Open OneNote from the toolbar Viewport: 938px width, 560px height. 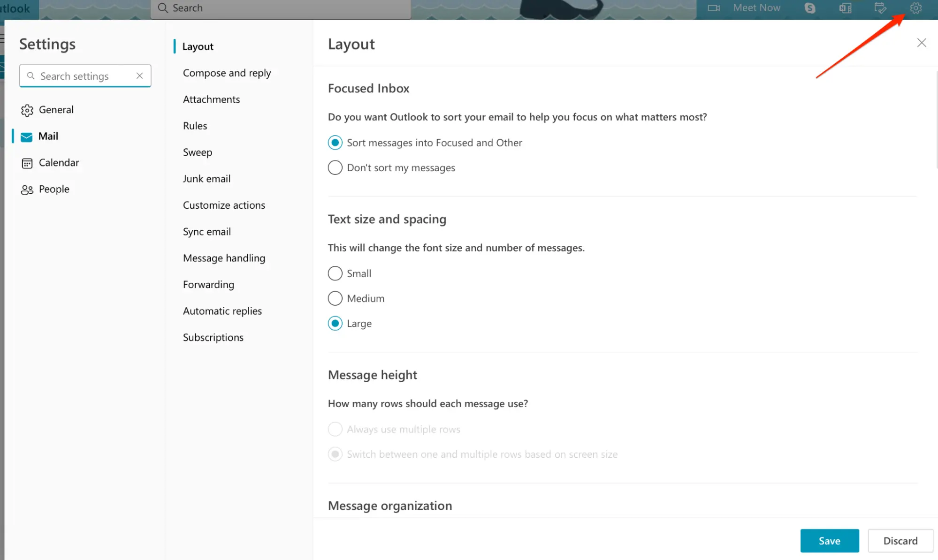coord(845,8)
